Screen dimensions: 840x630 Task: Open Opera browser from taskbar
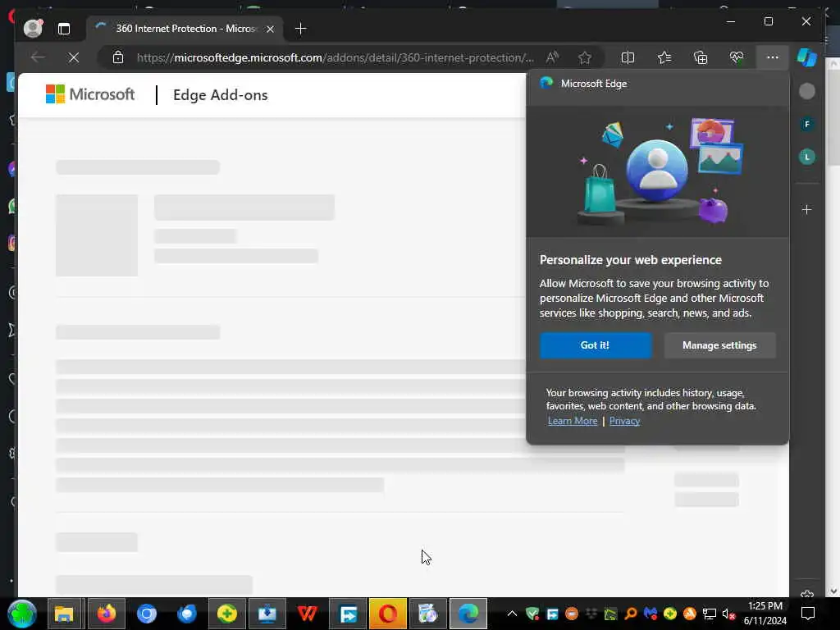tap(388, 614)
